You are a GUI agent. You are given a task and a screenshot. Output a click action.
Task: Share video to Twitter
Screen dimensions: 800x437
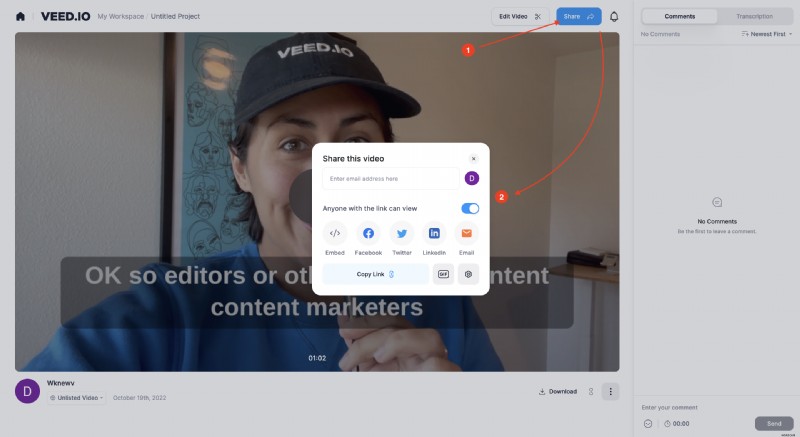coord(402,233)
